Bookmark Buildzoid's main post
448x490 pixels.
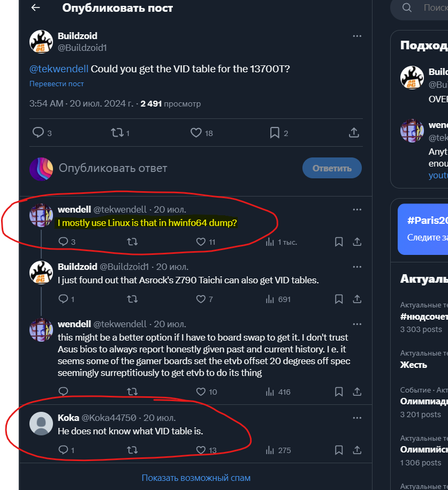[x=275, y=132]
